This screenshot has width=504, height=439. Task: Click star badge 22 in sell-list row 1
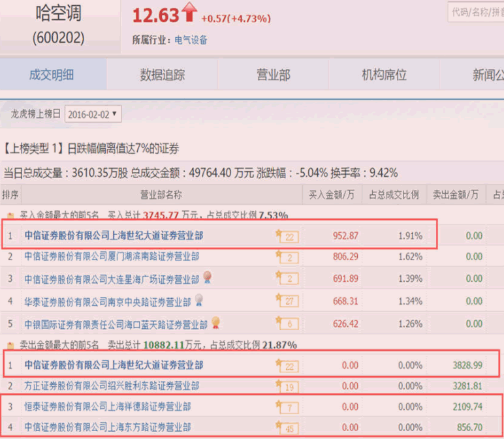[287, 365]
